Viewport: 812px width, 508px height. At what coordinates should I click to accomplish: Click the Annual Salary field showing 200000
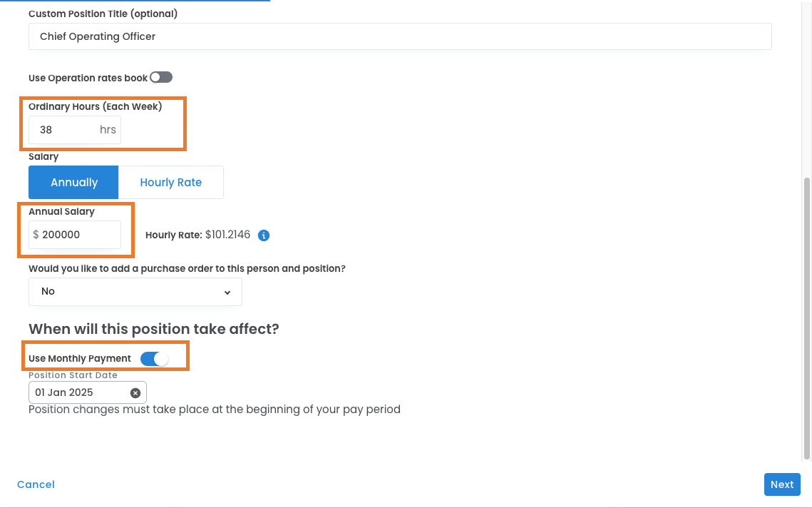pos(78,235)
